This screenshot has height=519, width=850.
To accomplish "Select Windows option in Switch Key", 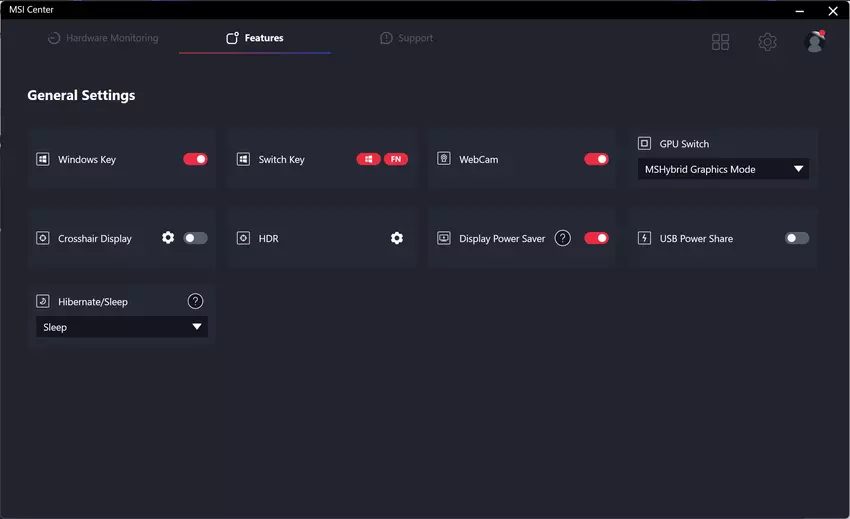I will coord(368,159).
